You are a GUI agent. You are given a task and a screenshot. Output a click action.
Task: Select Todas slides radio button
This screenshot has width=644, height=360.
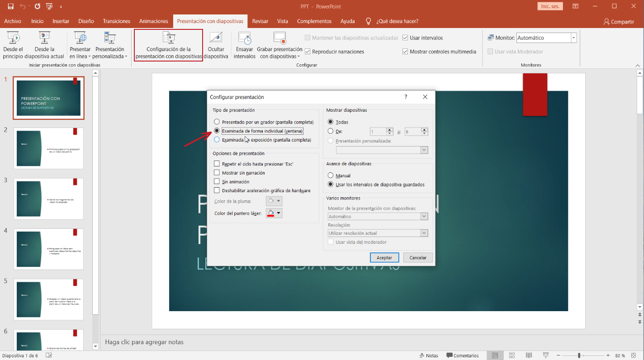pos(331,122)
